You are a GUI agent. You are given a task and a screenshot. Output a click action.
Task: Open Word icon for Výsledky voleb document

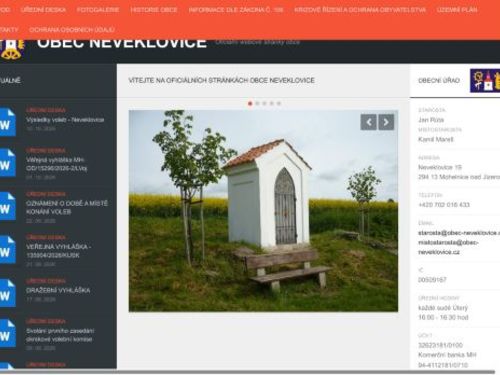(7, 122)
